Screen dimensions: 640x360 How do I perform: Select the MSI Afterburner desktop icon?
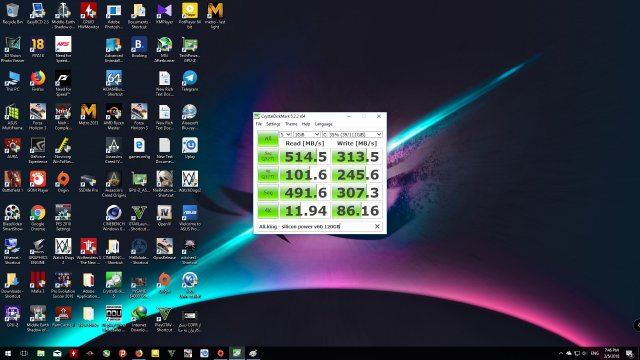(x=164, y=50)
